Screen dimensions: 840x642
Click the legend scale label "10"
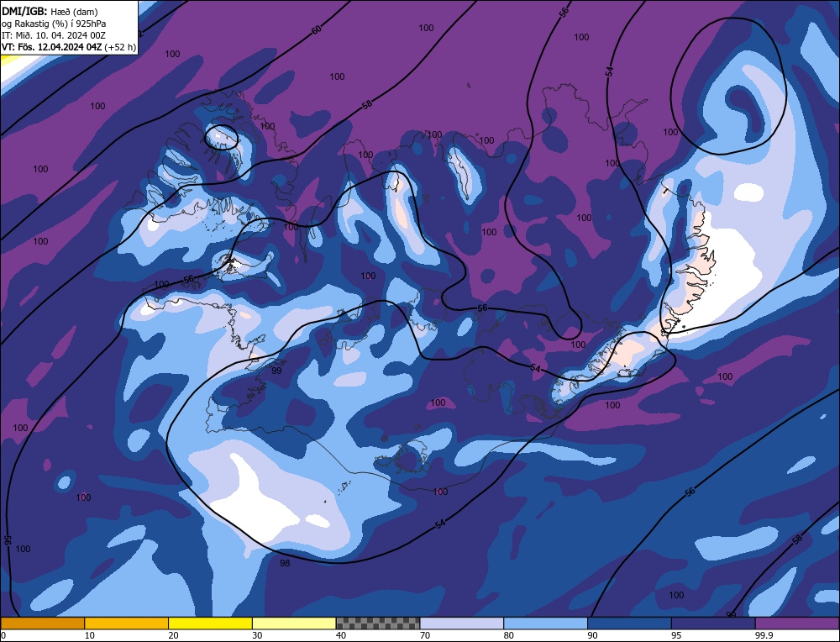[x=89, y=635]
